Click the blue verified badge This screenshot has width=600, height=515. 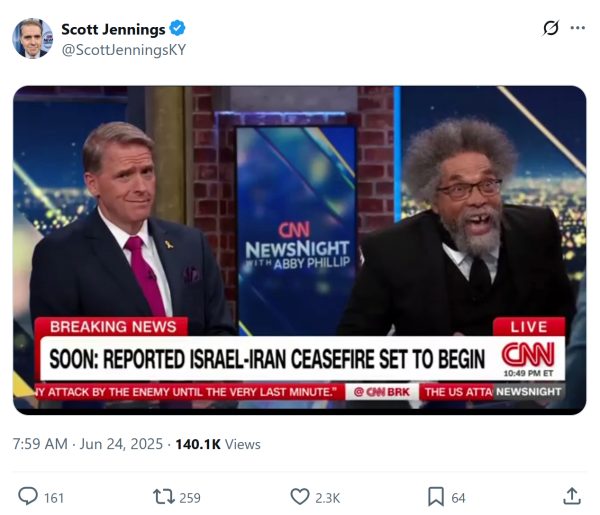click(176, 28)
